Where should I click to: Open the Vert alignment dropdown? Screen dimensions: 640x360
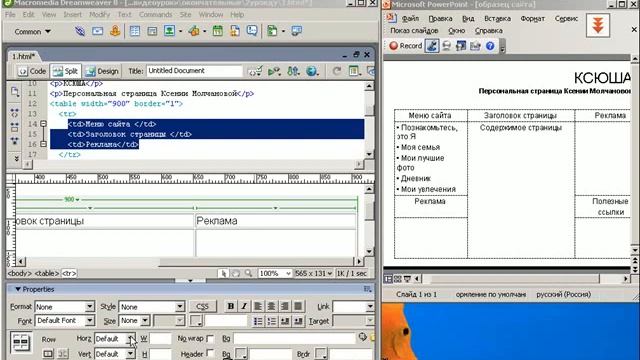(x=130, y=353)
